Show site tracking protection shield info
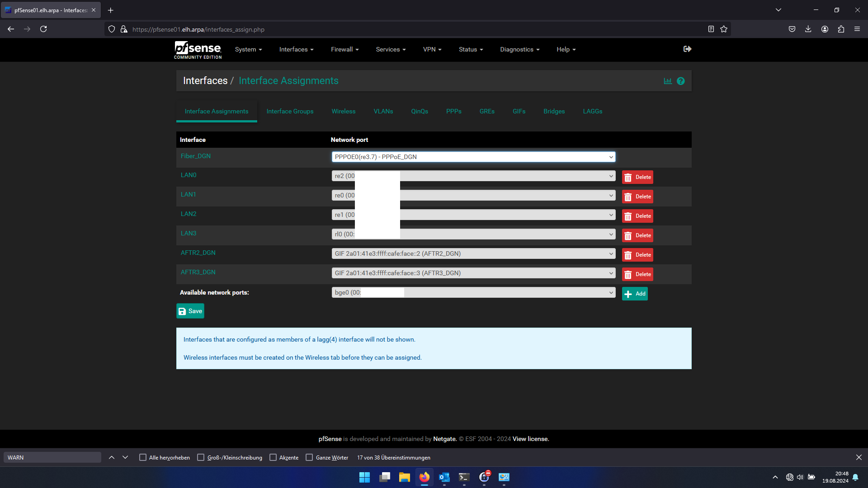The image size is (868, 488). 112,29
